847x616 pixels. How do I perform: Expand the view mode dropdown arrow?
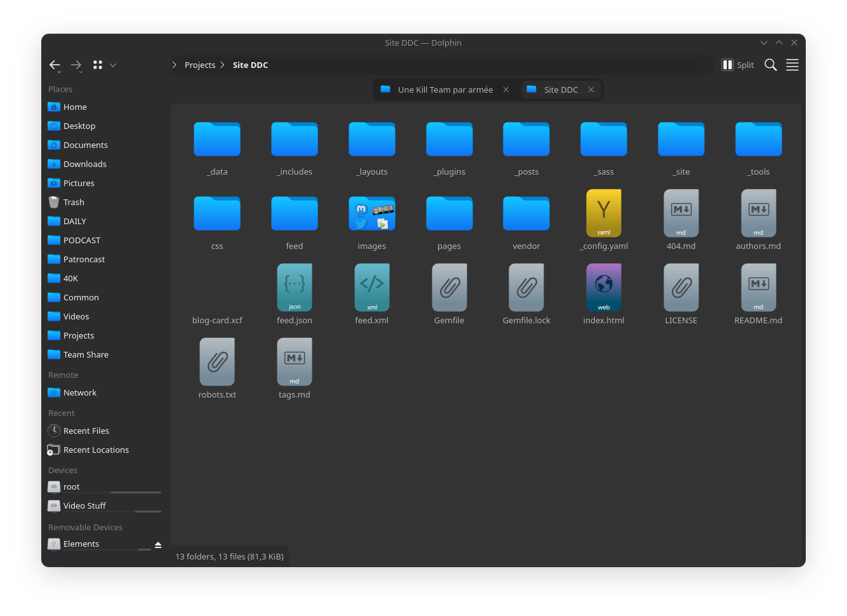tap(113, 65)
